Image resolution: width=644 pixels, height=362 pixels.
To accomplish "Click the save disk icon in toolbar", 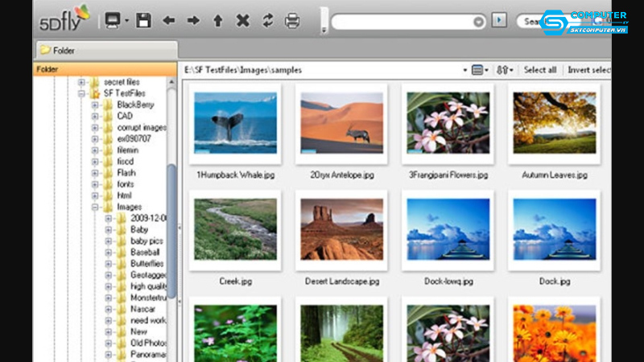I will (143, 20).
